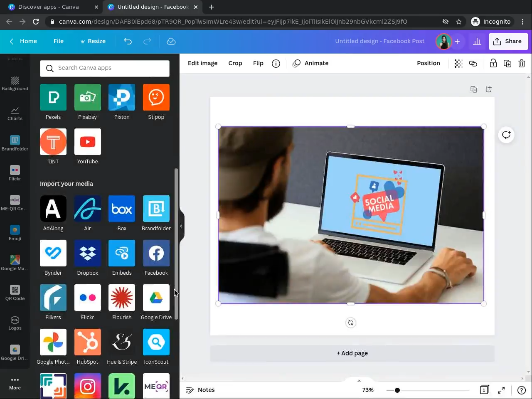Click the Search Canva apps field

[105, 68]
